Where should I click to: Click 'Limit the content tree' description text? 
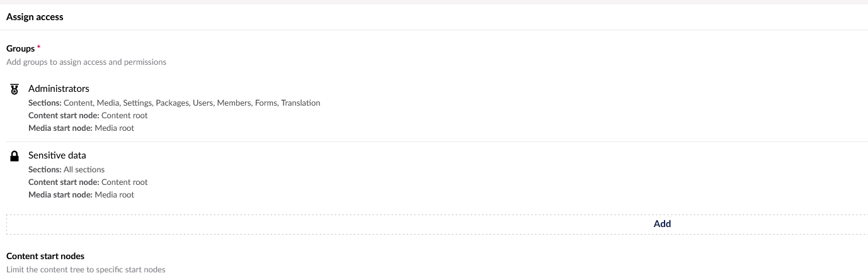coord(86,270)
